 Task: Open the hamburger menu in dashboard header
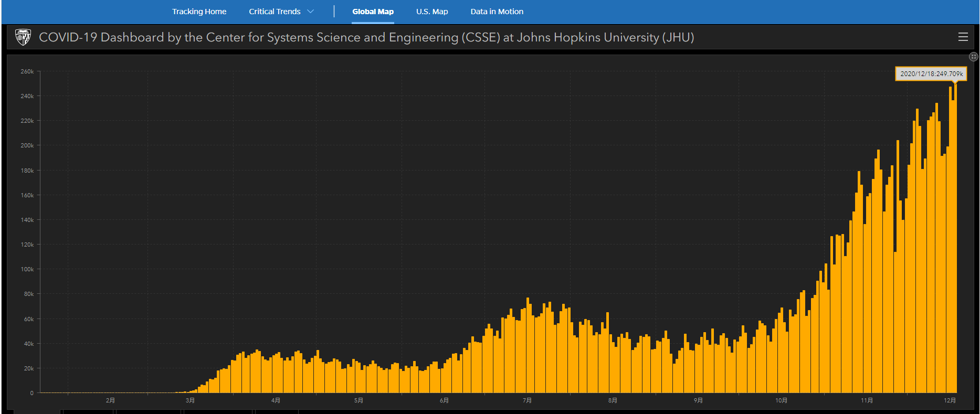[963, 37]
